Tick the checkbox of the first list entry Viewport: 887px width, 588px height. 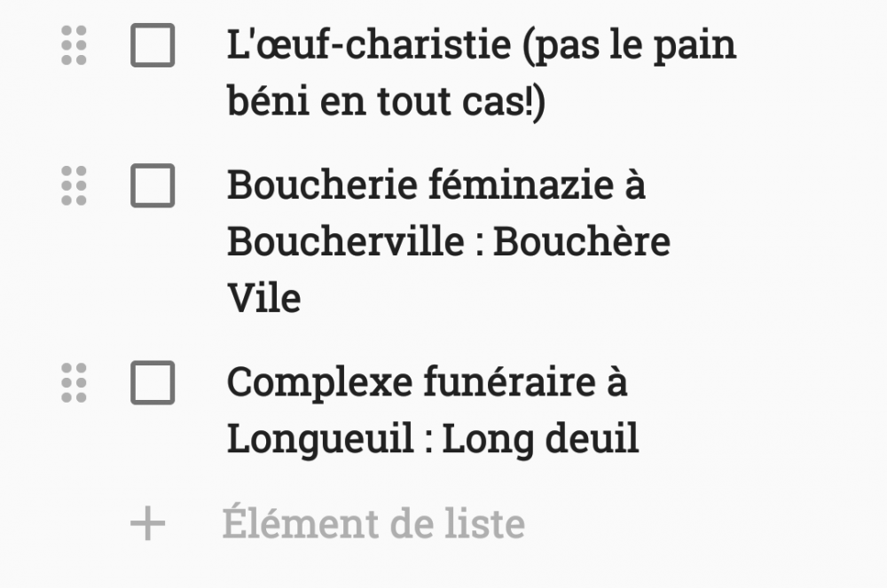[x=151, y=45]
